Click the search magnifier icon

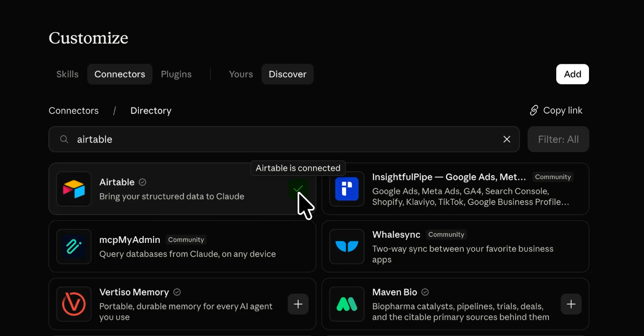click(64, 139)
